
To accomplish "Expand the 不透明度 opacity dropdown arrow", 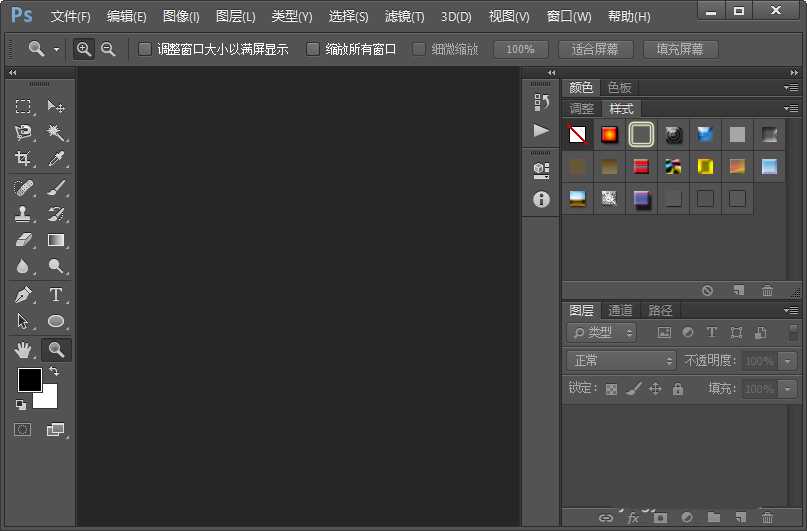I will [x=788, y=361].
